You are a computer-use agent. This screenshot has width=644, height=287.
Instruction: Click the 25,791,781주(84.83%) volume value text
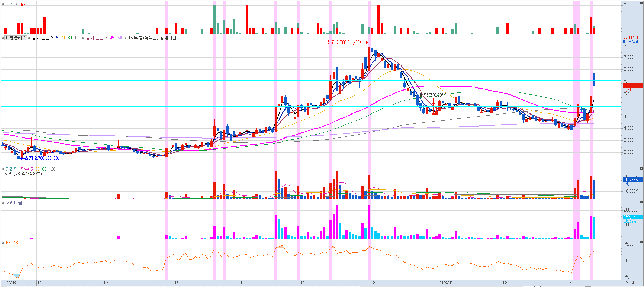tap(22, 174)
